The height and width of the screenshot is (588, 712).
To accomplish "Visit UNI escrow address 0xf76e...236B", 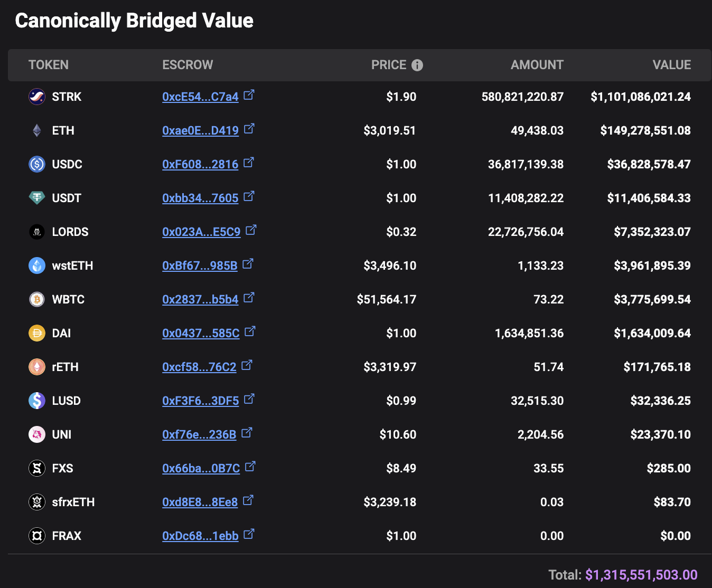I will [x=199, y=434].
